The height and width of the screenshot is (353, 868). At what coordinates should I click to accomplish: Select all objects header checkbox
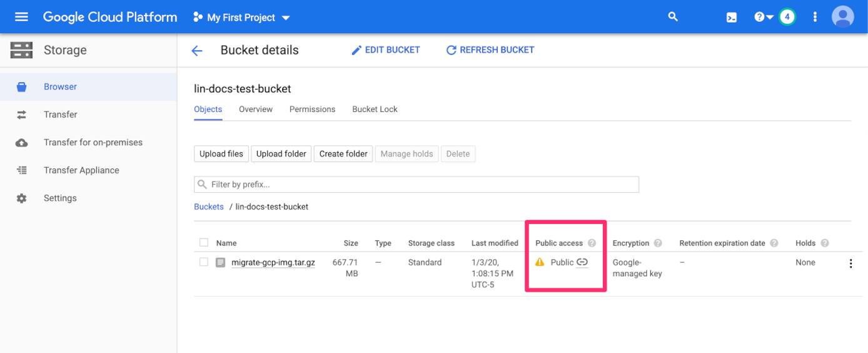[203, 243]
